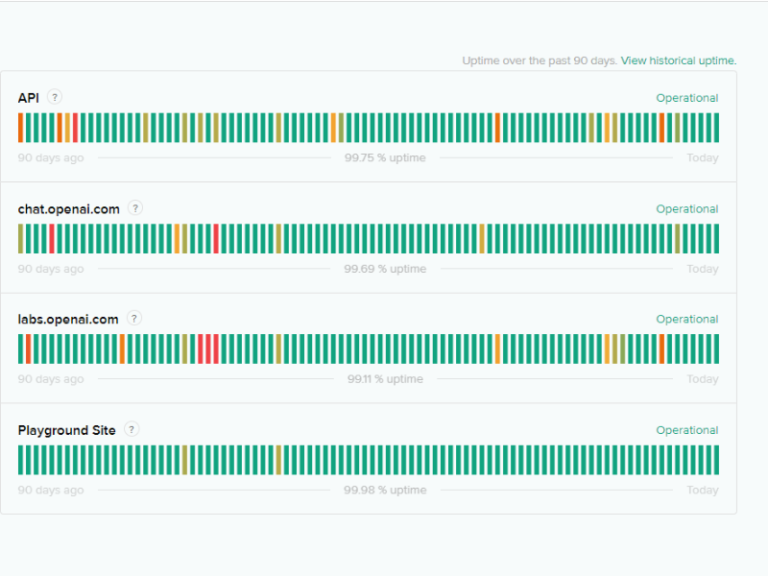Click the Playground Site component name
Screen dimensions: 768x576
coord(67,431)
